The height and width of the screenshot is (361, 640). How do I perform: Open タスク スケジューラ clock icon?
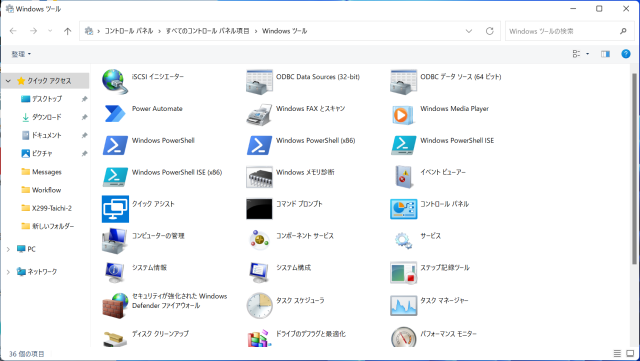tap(259, 305)
